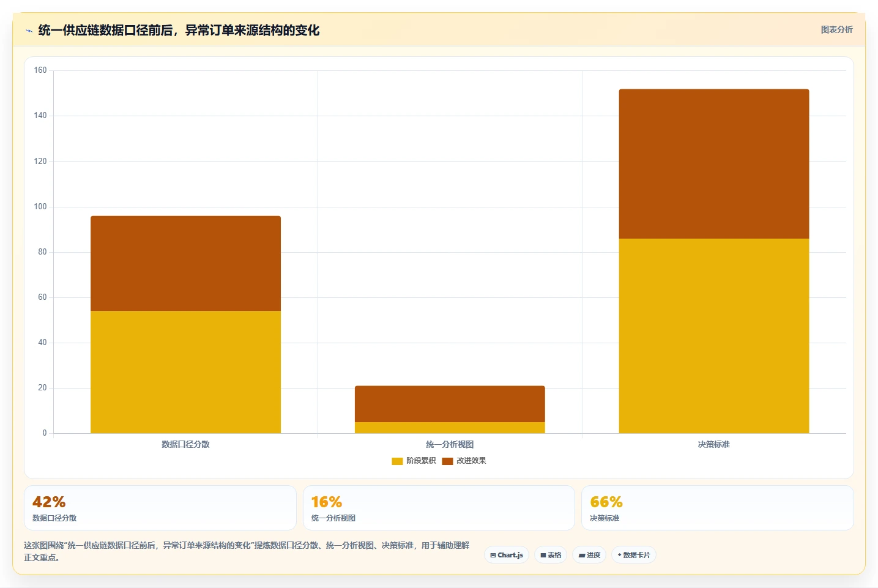Click the chart icon beside the title

[29, 31]
